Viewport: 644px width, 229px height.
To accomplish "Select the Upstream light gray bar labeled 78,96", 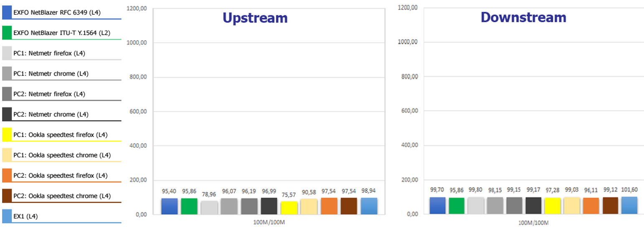I will [x=209, y=207].
